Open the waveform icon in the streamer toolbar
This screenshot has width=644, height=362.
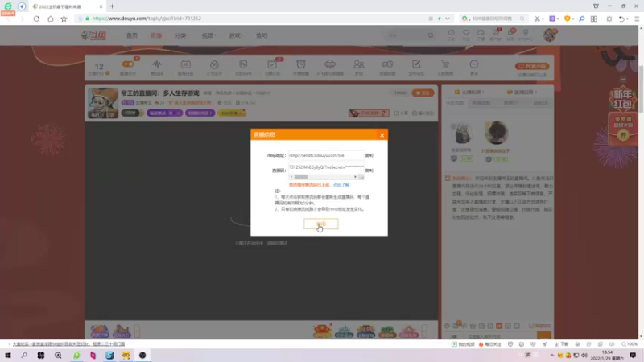pos(157,64)
